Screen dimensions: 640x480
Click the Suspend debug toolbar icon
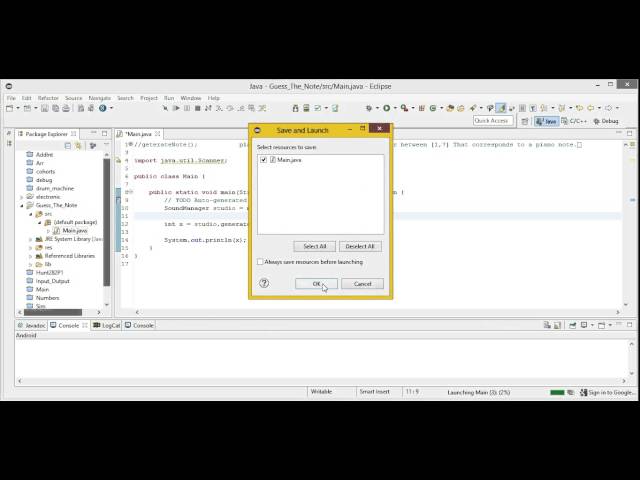point(187,108)
